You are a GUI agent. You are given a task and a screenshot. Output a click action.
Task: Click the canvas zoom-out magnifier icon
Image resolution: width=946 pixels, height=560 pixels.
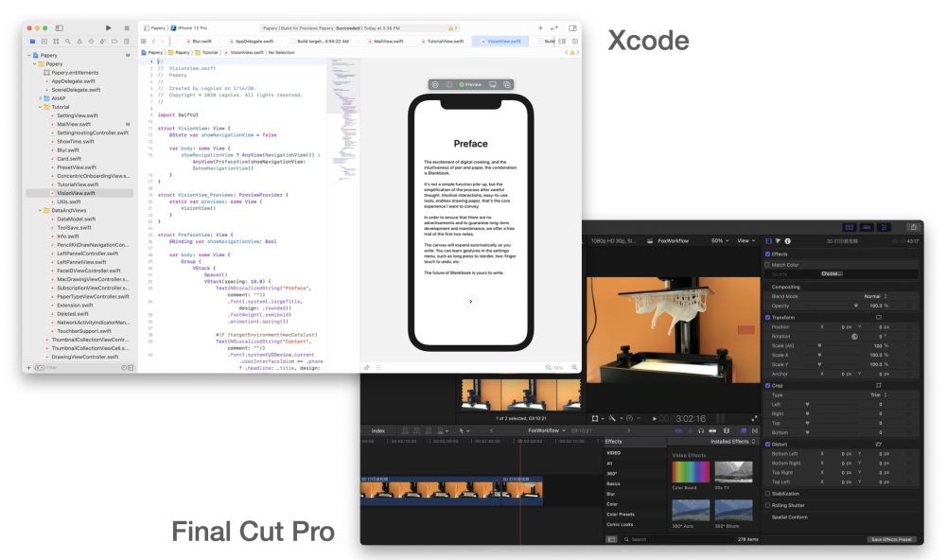549,367
